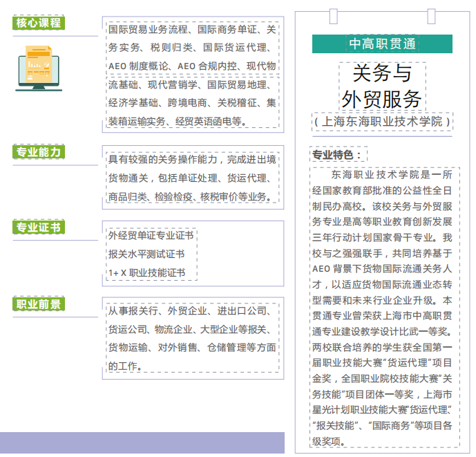Click the line starting 届职业技能大赛

382,362
